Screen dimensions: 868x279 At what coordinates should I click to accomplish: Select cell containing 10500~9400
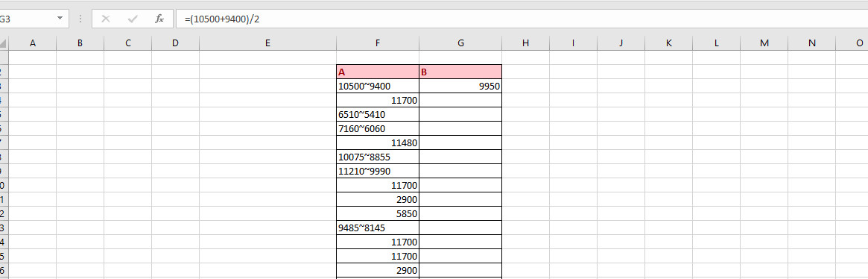378,86
